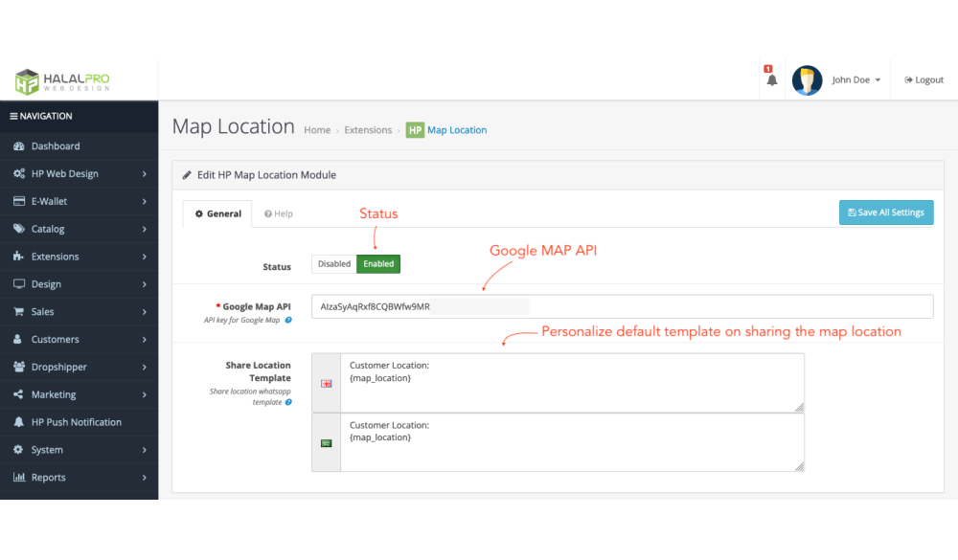Click the HP Push Notification bell icon
Screen dimensions: 958x560
click(x=18, y=422)
